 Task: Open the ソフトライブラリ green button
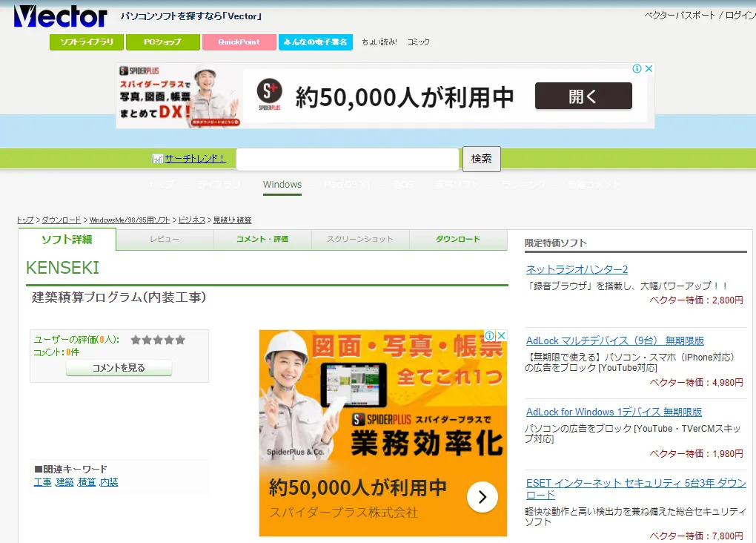87,42
